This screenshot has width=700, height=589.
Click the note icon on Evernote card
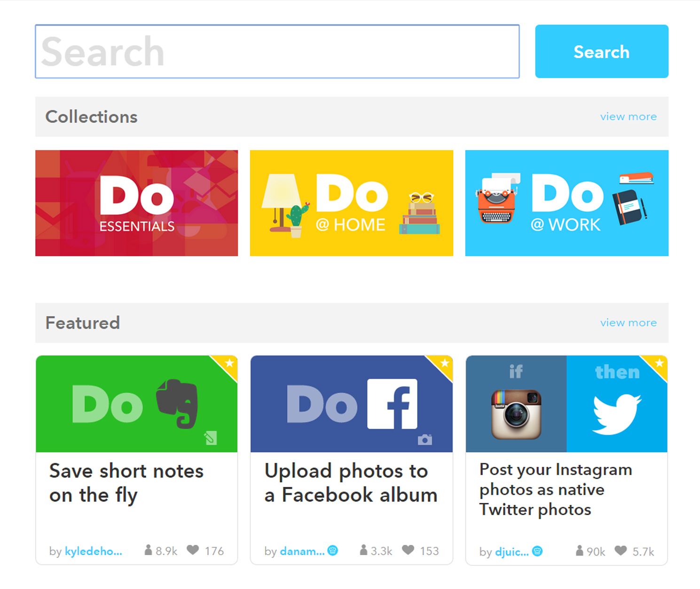(211, 438)
